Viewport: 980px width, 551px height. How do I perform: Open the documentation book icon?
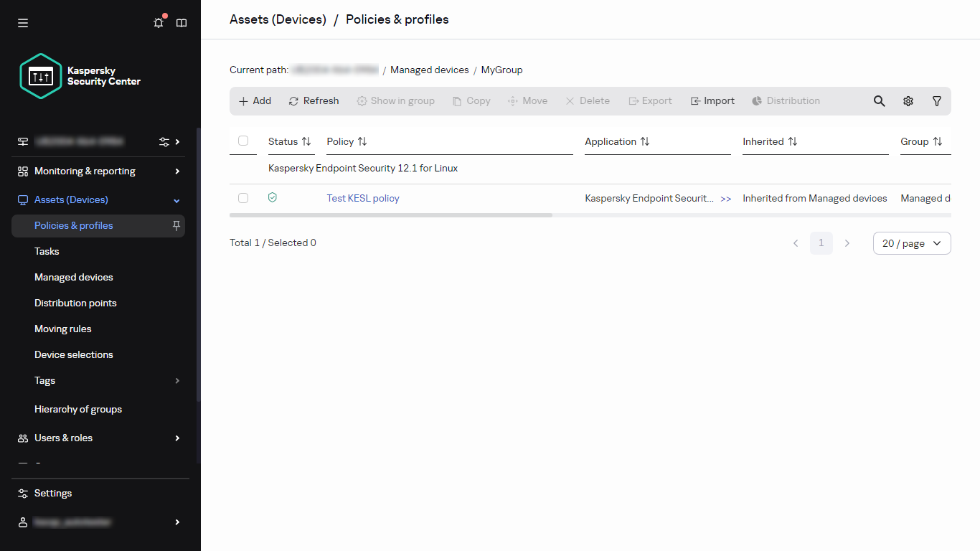click(181, 22)
